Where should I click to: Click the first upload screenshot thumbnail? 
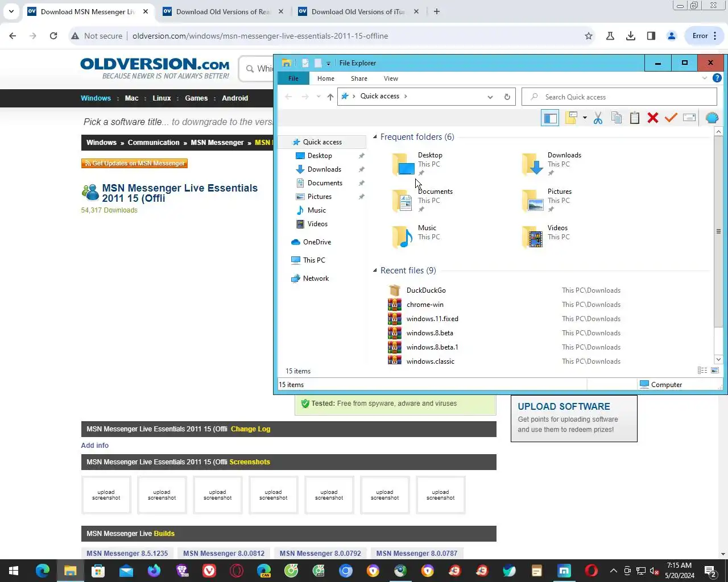pyautogui.click(x=106, y=495)
